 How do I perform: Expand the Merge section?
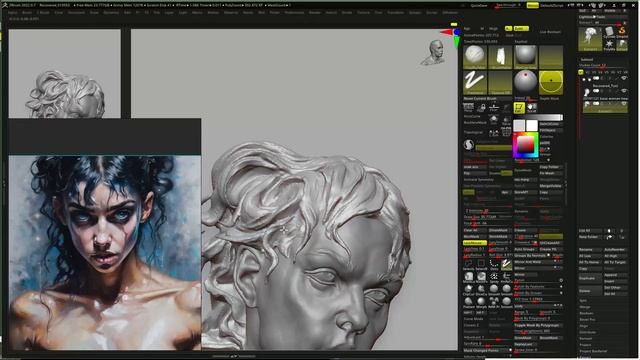(585, 307)
